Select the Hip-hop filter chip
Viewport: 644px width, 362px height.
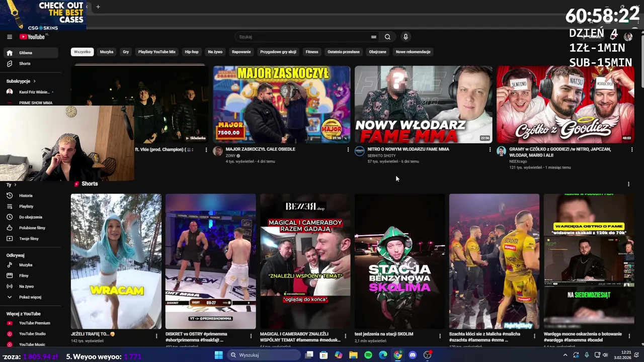point(192,52)
